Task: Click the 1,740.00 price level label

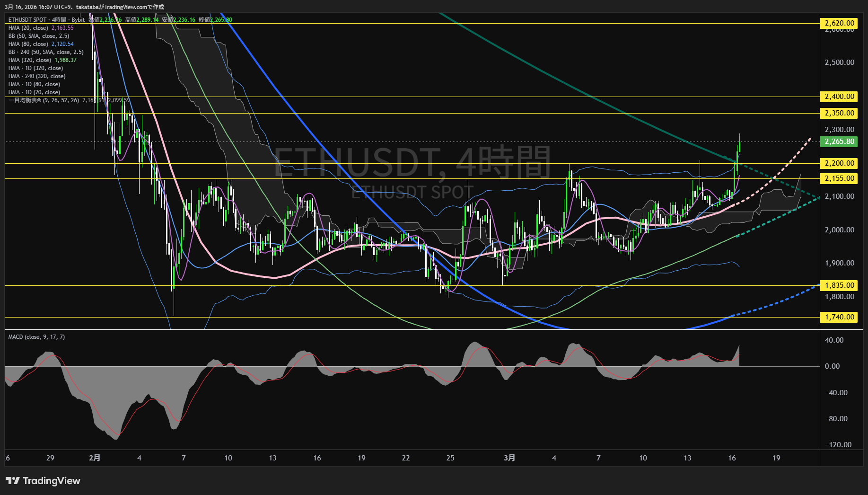Action: pos(839,317)
